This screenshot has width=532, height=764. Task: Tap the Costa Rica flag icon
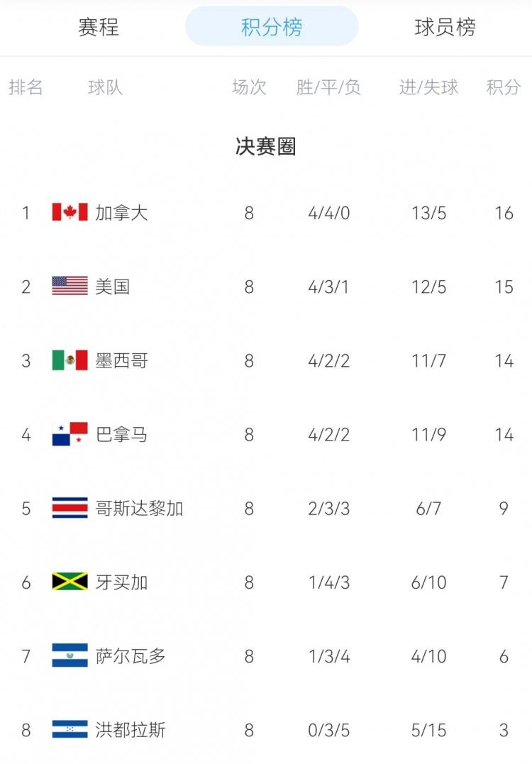[70, 508]
